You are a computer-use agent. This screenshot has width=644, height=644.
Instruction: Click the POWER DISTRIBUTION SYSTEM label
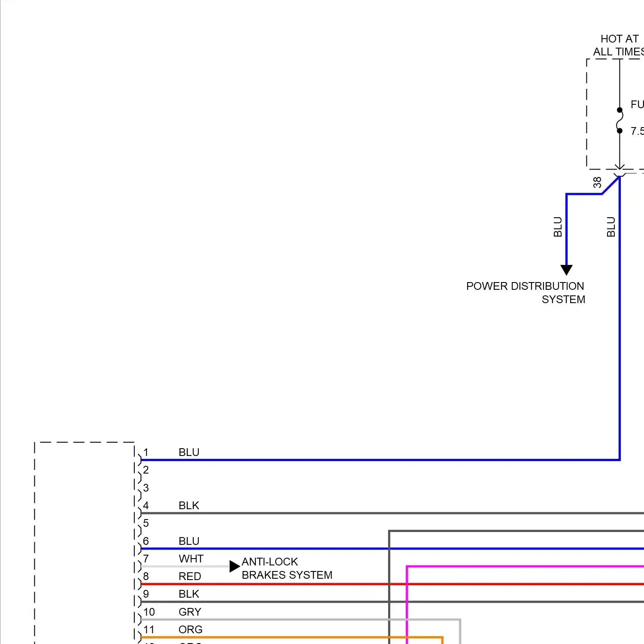pos(526,293)
